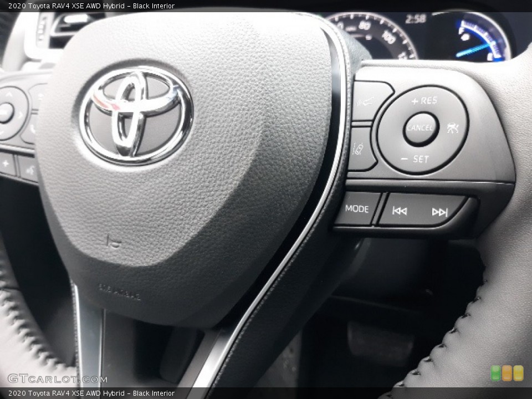
Task: Click the left pad center button
Action: coord(6,112)
